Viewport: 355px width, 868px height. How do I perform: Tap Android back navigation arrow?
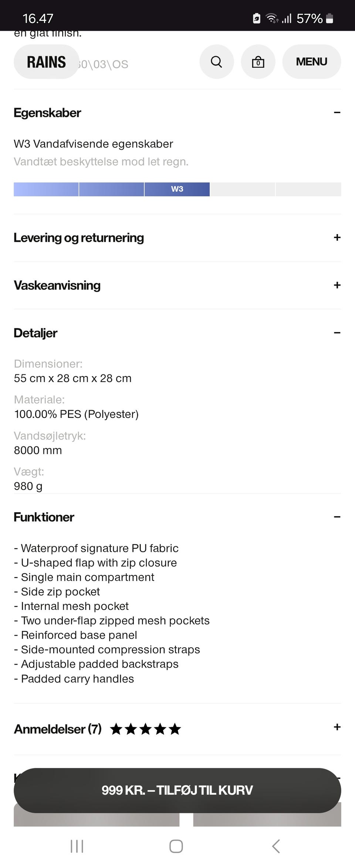(276, 846)
